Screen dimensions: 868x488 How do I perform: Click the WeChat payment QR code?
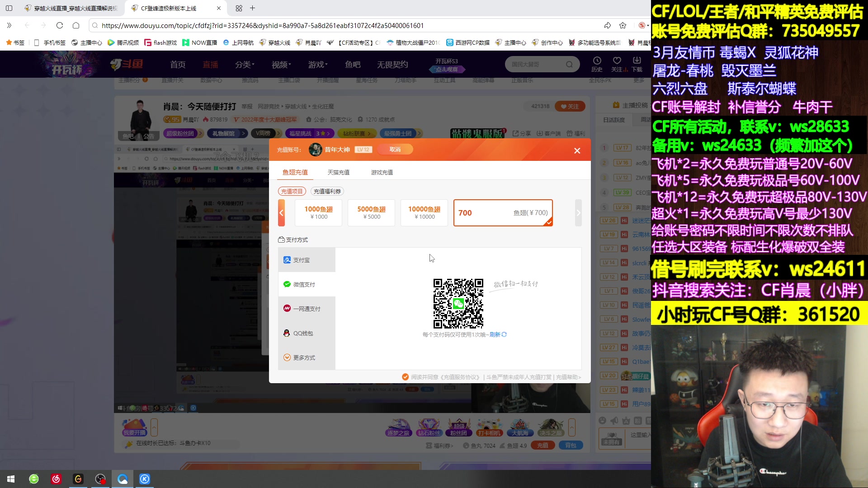458,303
